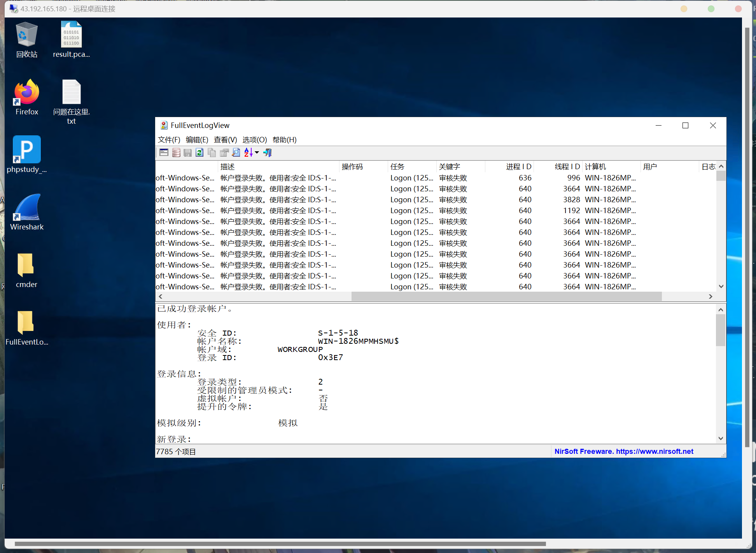Click the Exit door toolbar icon
This screenshot has height=553, width=756.
268,153
